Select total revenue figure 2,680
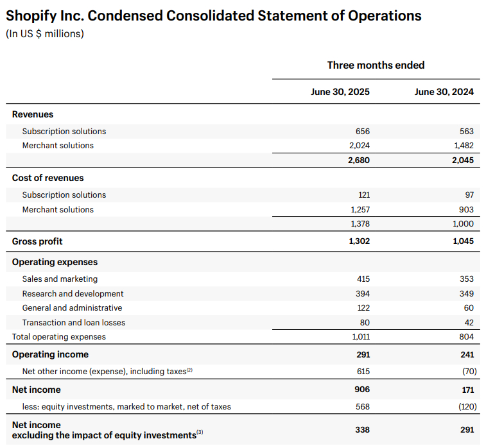 point(359,160)
